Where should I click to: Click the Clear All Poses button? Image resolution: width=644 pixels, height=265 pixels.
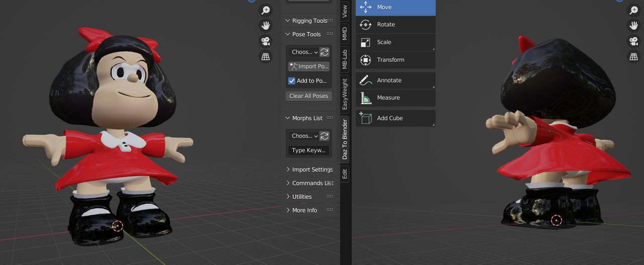pyautogui.click(x=309, y=96)
